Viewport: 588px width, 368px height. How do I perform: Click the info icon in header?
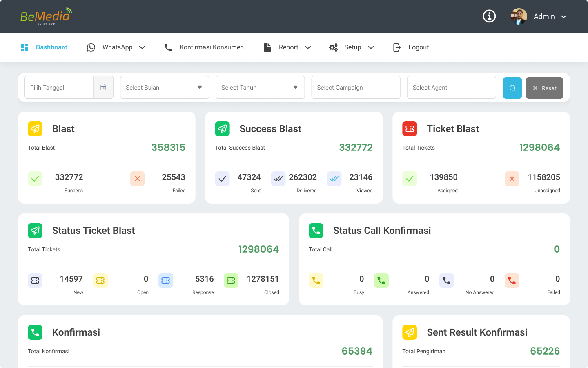489,16
